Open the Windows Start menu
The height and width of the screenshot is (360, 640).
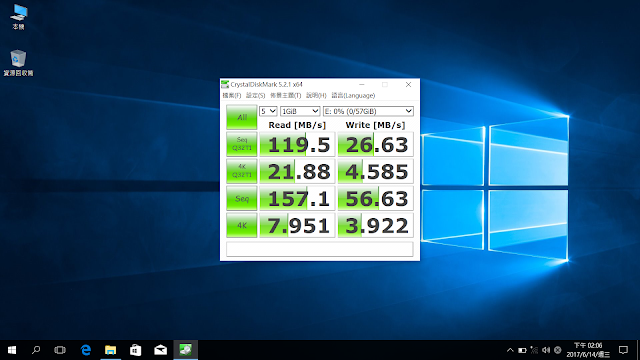point(12,350)
